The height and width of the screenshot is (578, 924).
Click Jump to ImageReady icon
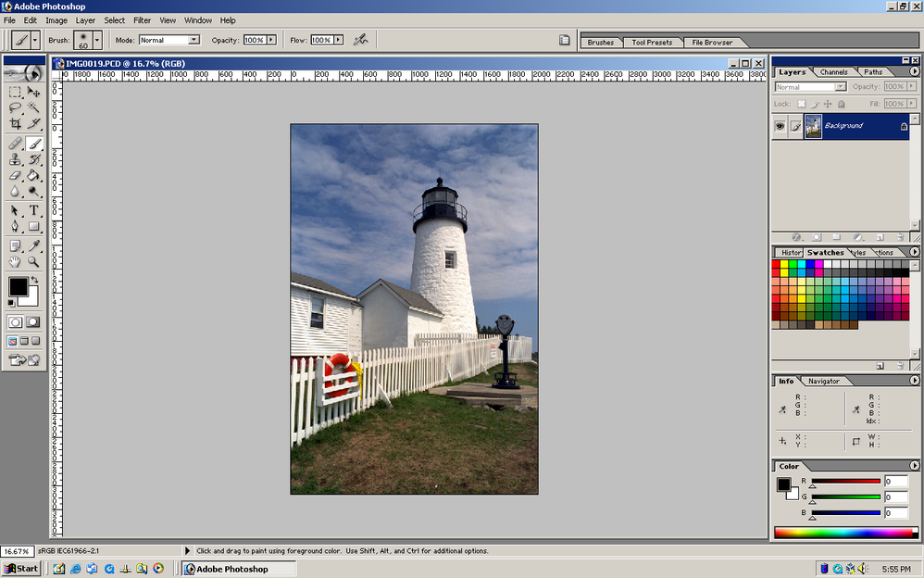tap(24, 359)
